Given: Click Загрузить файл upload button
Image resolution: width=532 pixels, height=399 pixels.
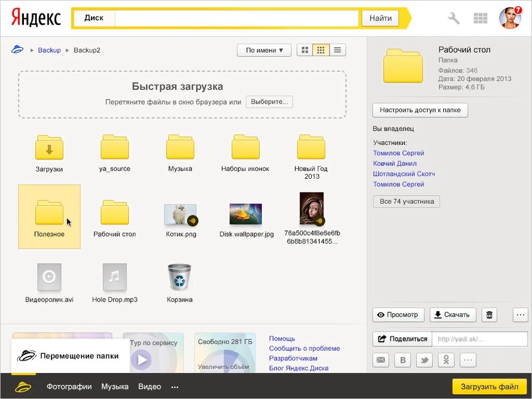Looking at the screenshot, I should coord(489,387).
